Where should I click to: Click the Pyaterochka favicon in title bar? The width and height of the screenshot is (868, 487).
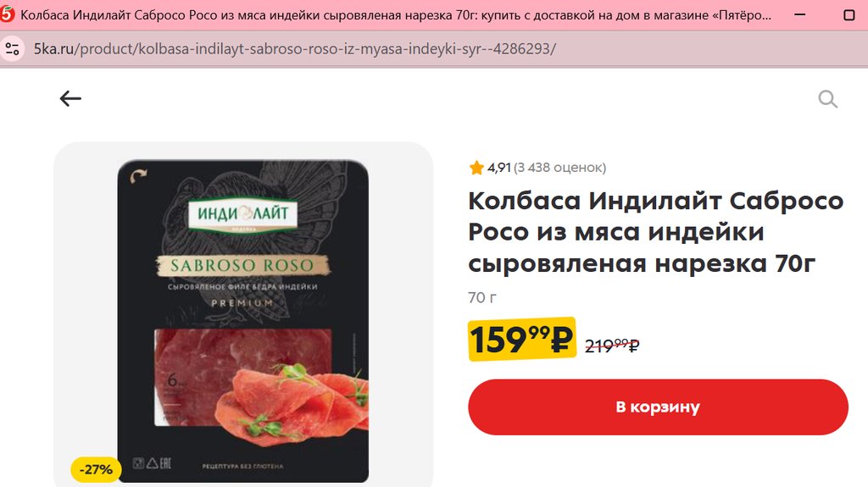point(7,14)
